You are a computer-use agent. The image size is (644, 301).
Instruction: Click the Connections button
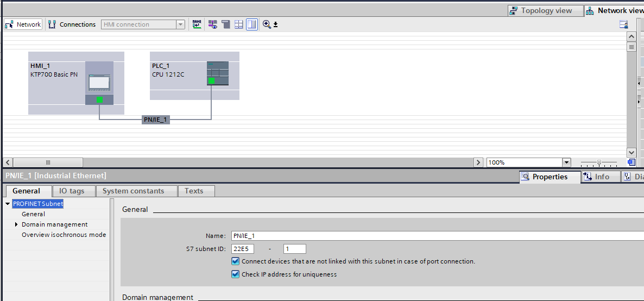tap(72, 24)
